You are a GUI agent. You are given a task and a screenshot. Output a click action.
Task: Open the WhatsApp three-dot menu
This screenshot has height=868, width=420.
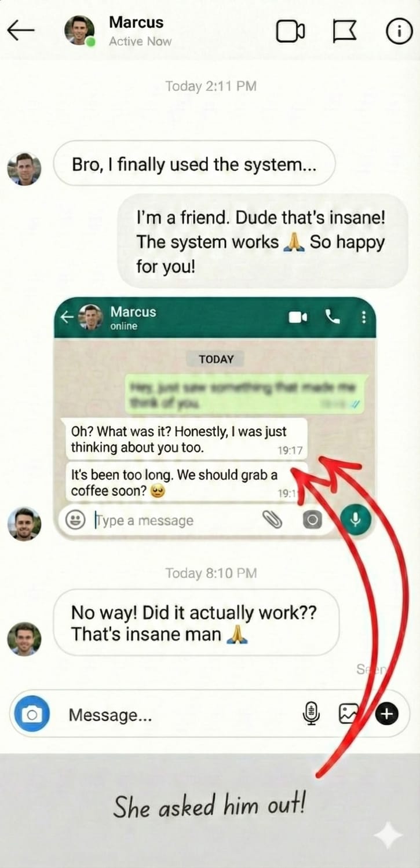click(x=364, y=317)
